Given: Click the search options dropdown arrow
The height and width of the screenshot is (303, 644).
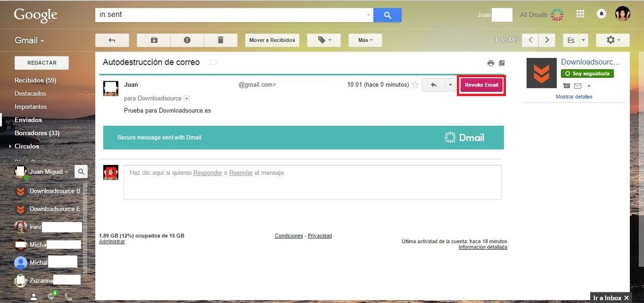Looking at the screenshot, I should pyautogui.click(x=368, y=15).
